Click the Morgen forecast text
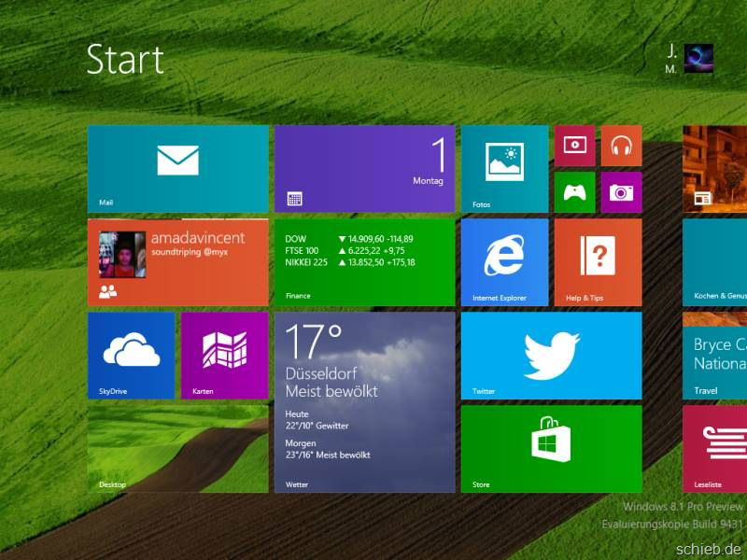The height and width of the screenshot is (560, 747). tap(328, 449)
